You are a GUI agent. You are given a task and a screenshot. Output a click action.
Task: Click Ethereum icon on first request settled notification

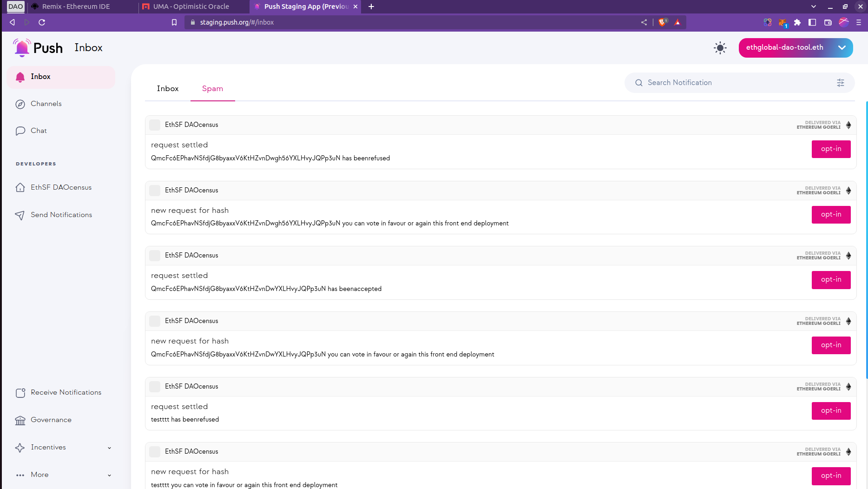pos(848,125)
